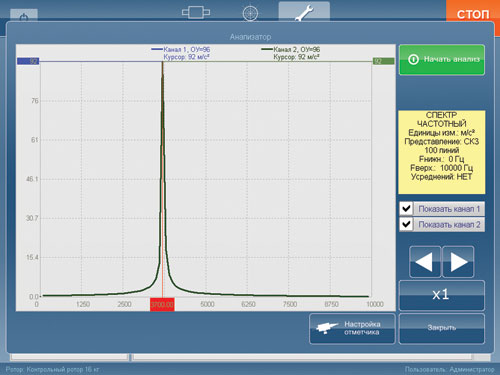Click the marker sensor icon on Настройка отметчика
The width and height of the screenshot is (500, 375).
pos(327,328)
